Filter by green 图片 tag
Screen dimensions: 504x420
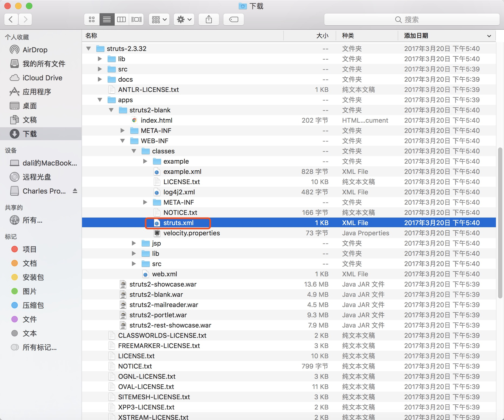(41, 291)
